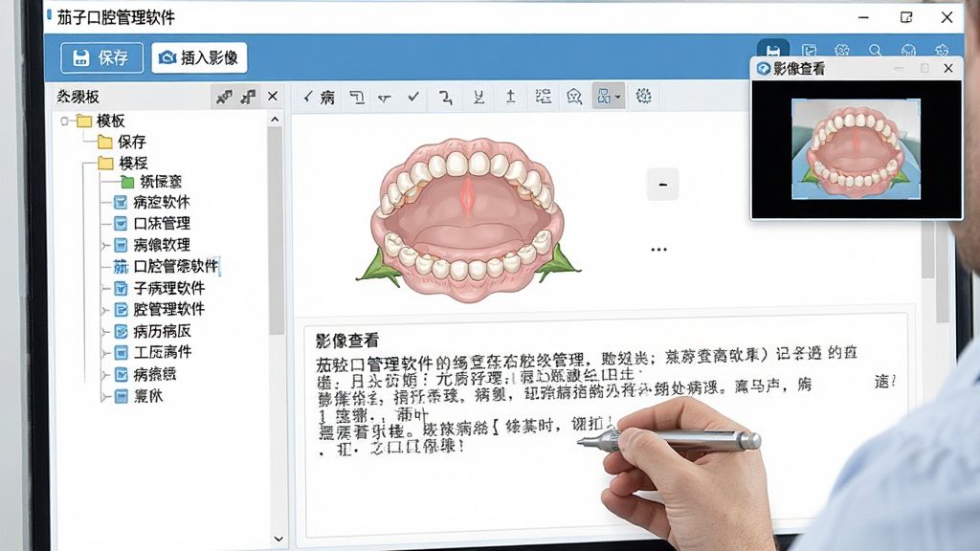Expand the arrow of the last tree item
Image resolution: width=980 pixels, height=551 pixels.
(105, 397)
